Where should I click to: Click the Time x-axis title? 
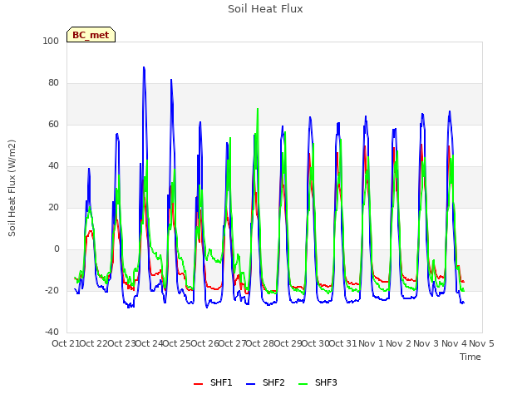[470, 357]
